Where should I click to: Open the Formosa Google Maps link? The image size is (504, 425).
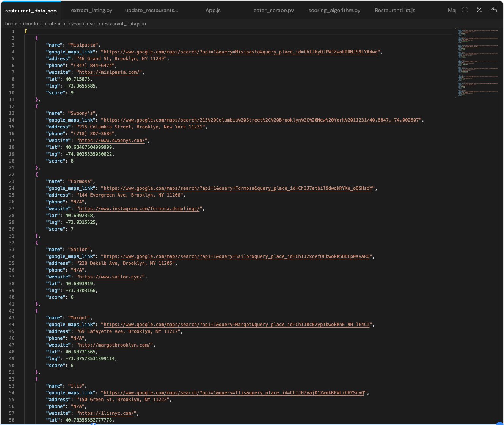(x=238, y=188)
